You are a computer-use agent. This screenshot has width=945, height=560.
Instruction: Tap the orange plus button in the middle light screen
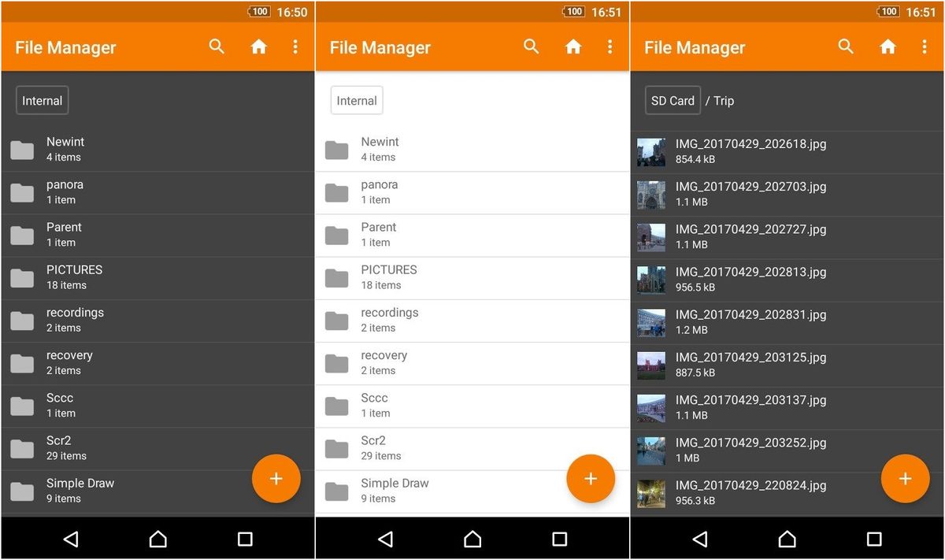click(591, 478)
